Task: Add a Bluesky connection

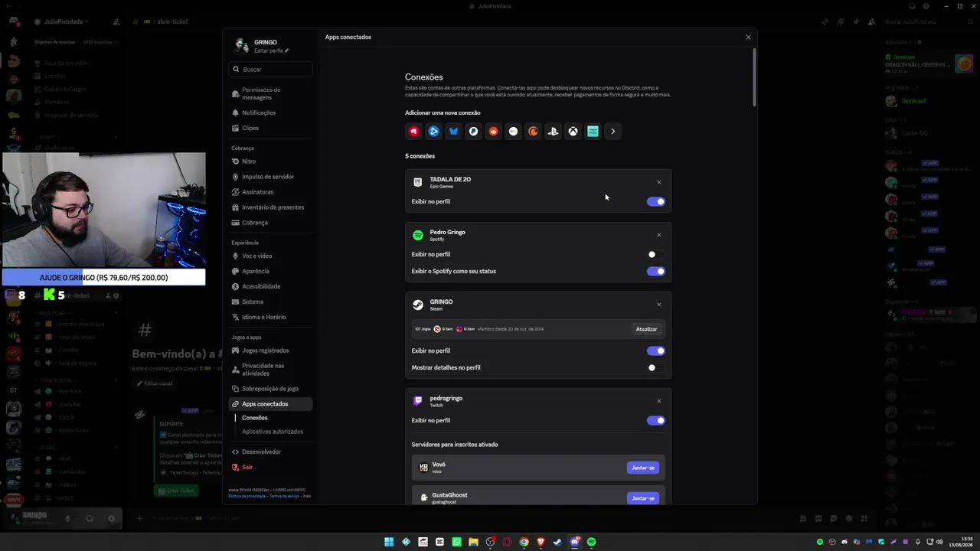Action: 454,132
